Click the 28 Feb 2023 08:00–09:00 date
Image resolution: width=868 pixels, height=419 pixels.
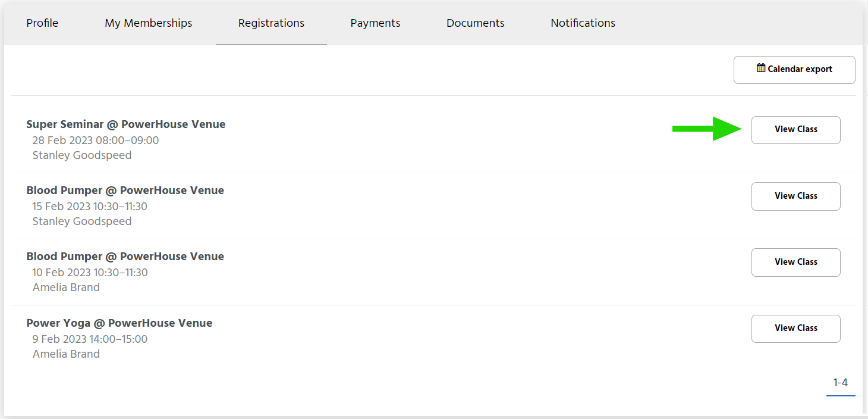[x=96, y=140]
